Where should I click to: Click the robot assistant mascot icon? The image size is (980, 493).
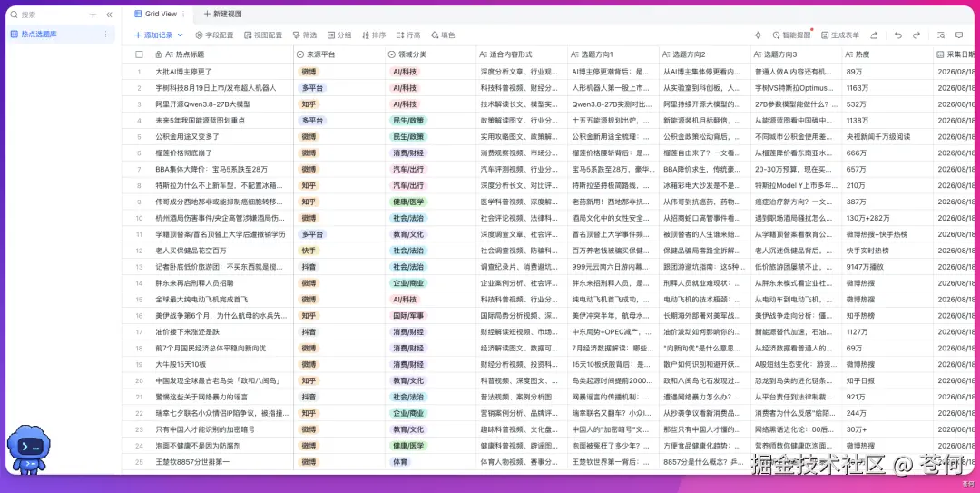(29, 449)
